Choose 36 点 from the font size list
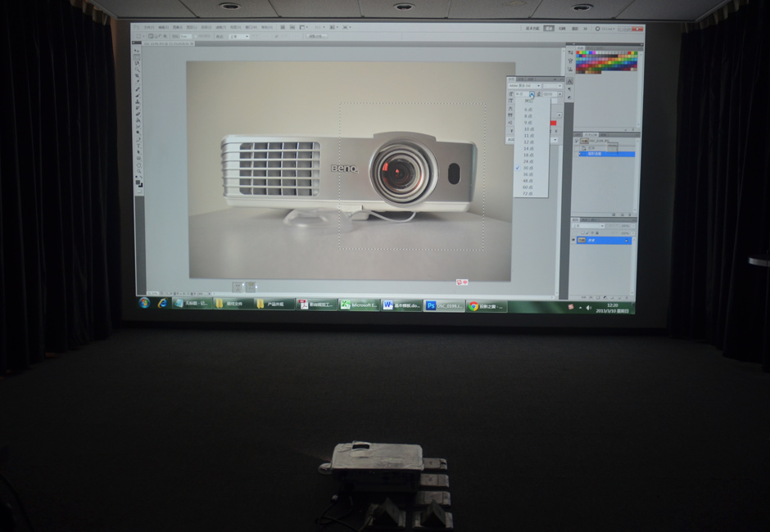Screen dimensions: 770x532 (531, 174)
